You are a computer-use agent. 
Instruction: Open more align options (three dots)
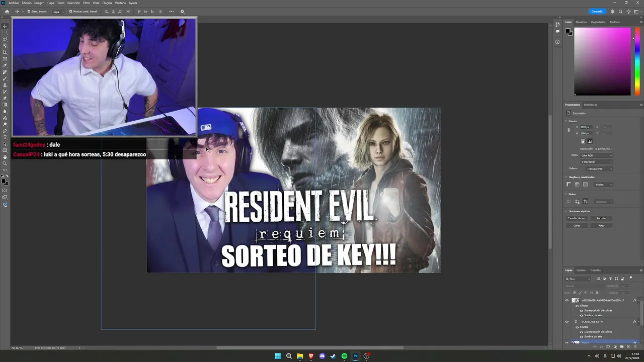[172, 12]
